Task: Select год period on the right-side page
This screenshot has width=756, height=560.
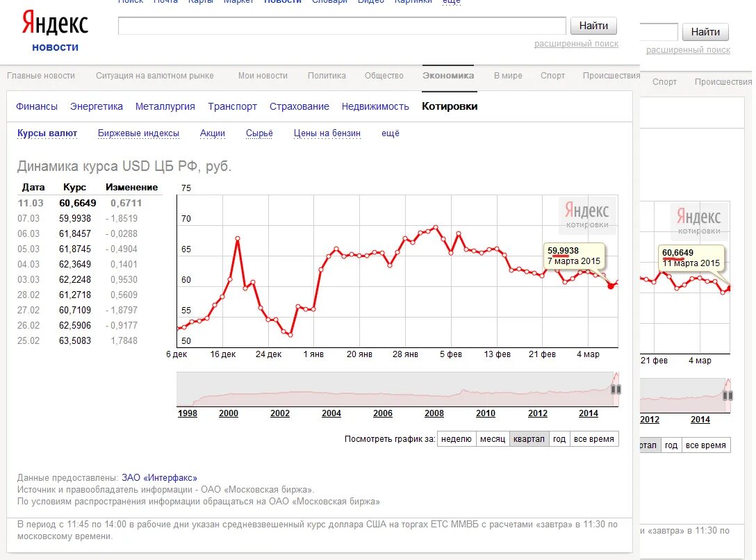Action: click(671, 445)
